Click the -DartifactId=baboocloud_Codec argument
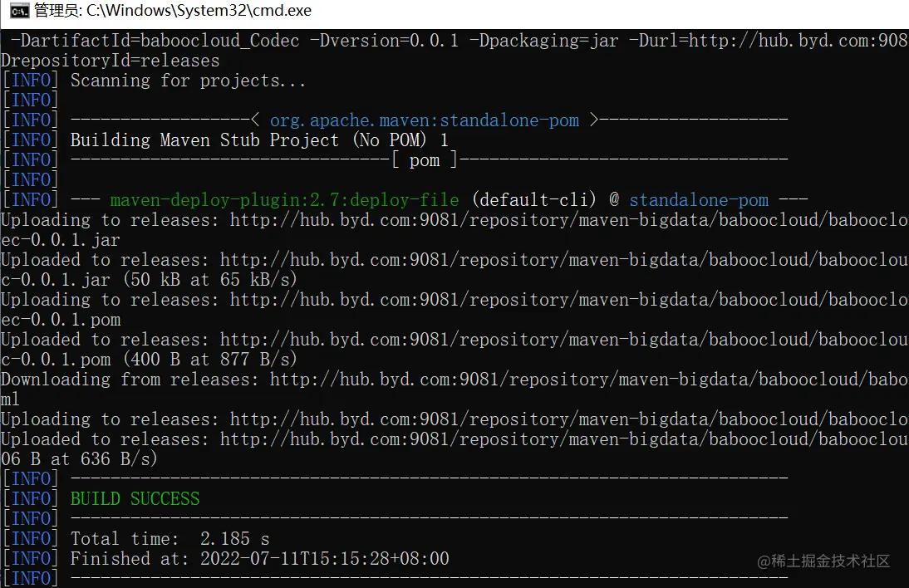Image resolution: width=909 pixels, height=588 pixels. tap(155, 41)
